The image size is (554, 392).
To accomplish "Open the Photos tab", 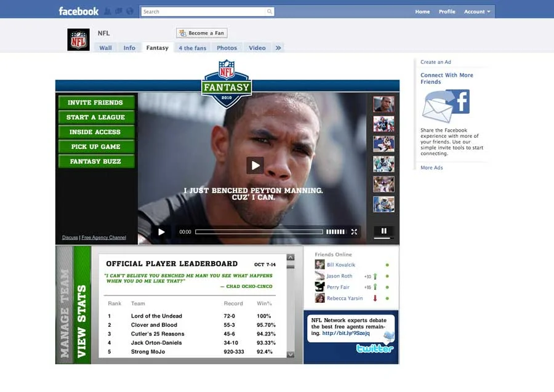I will [227, 47].
